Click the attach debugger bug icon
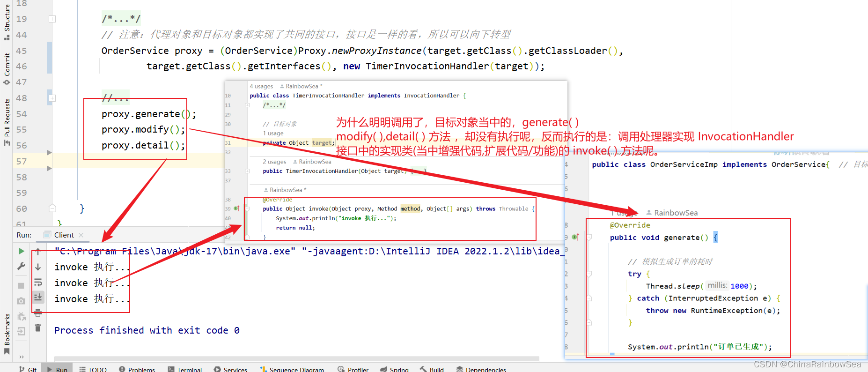Viewport: 868px width, 372px height. coord(21,316)
